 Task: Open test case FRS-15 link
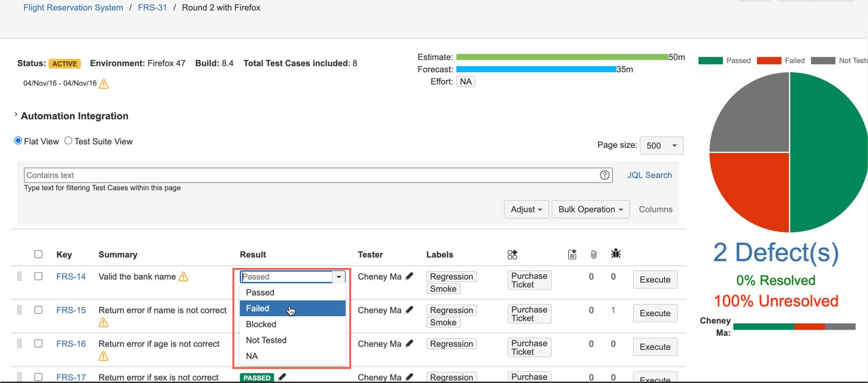click(x=71, y=310)
